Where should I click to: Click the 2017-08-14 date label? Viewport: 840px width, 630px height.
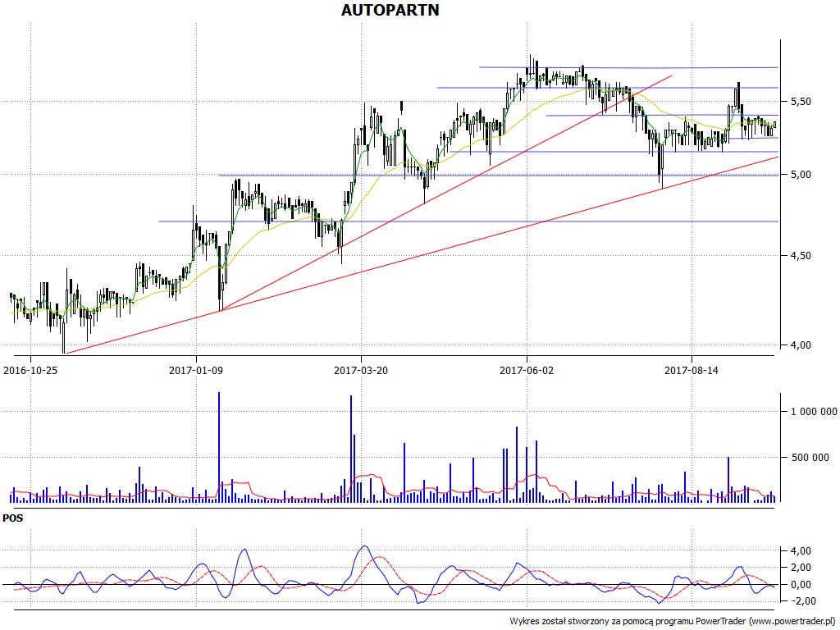(x=691, y=370)
